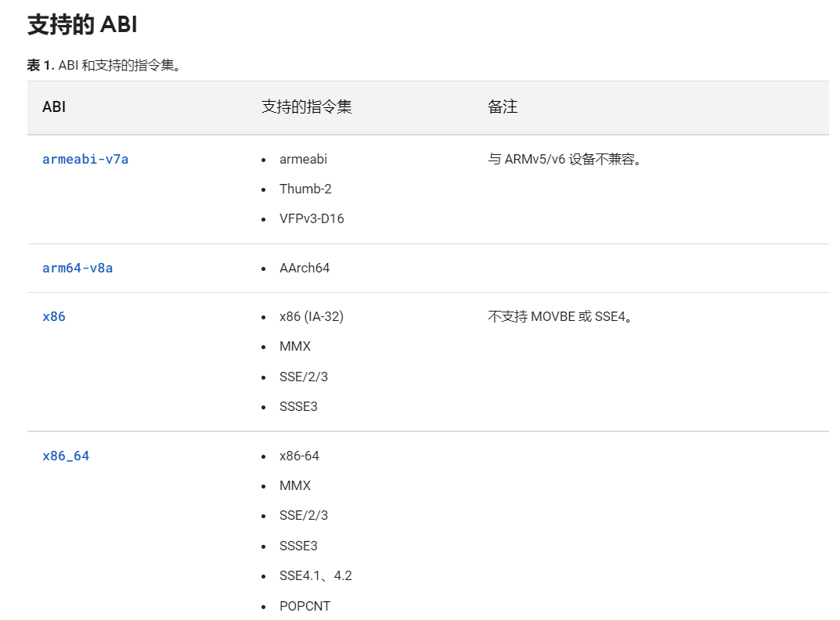Click the Thumb-2 list item
Screen dimensions: 840x620
305,189
